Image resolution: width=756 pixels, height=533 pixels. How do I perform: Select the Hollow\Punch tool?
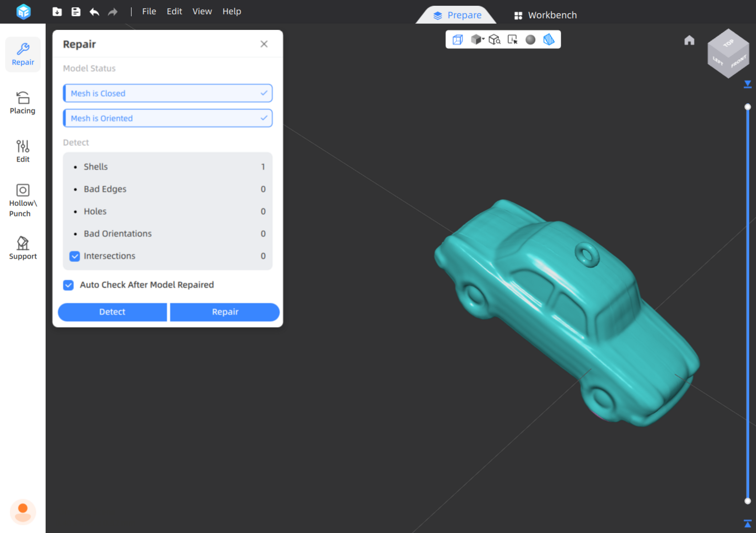pos(23,200)
